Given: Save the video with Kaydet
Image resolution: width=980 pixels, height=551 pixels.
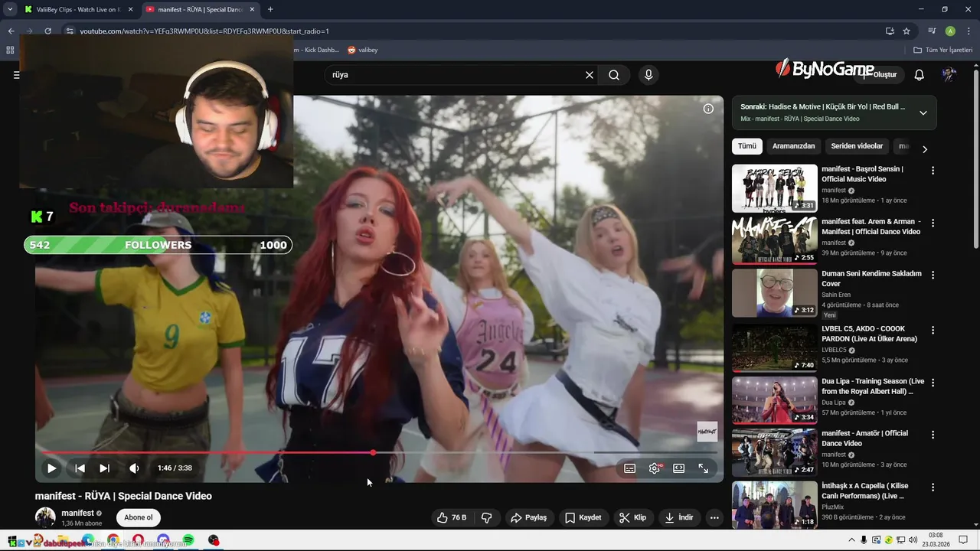Looking at the screenshot, I should click(583, 517).
